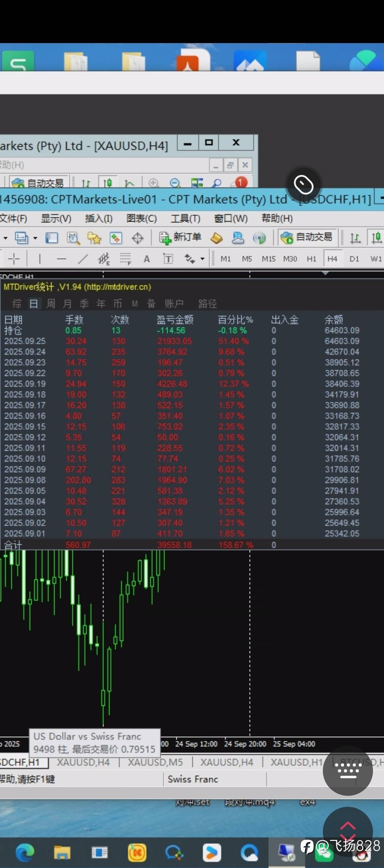Open the 帮助(H) menu in USDCHF window
This screenshot has width=384, height=868.
coord(277,218)
